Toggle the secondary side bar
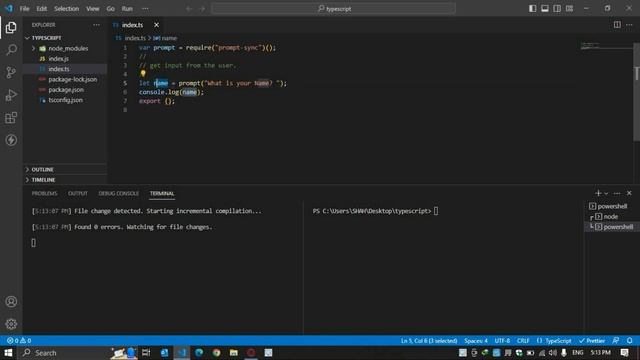Screen dimensions: 640x360 coord(557,9)
